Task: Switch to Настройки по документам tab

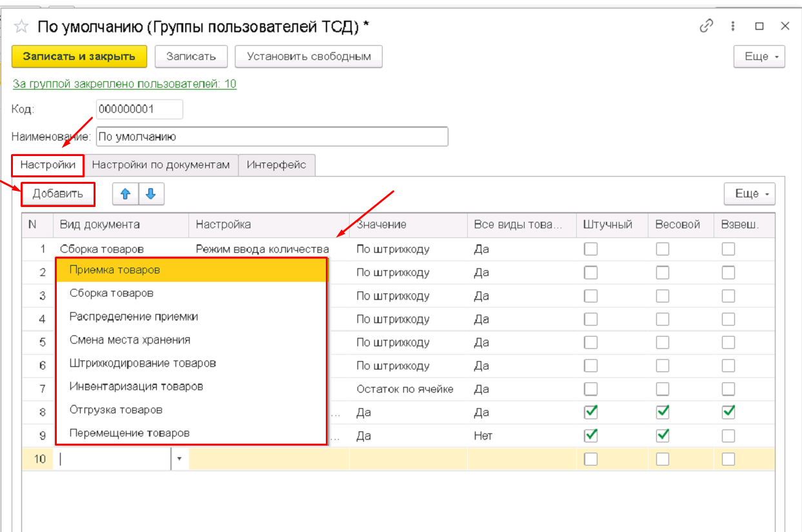Action: pos(161,165)
